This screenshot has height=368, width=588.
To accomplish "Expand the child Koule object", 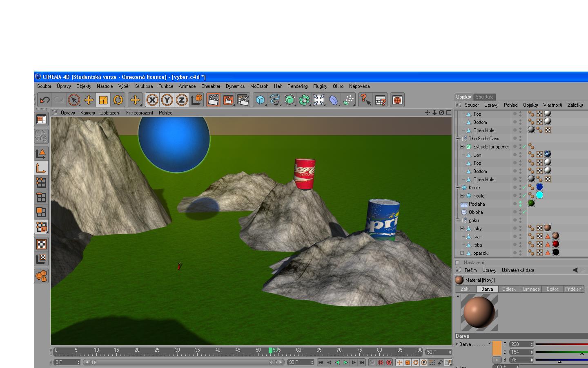I will [462, 196].
